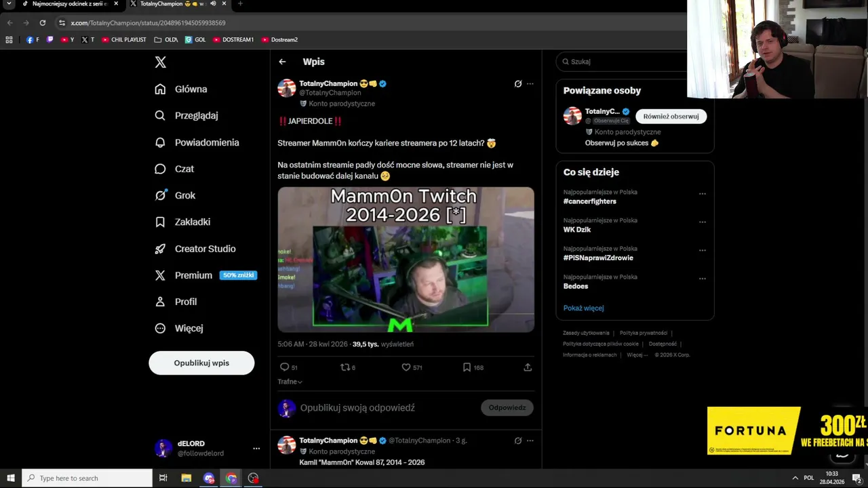Open the #cancerfighters trend
868x488 pixels.
(x=589, y=201)
